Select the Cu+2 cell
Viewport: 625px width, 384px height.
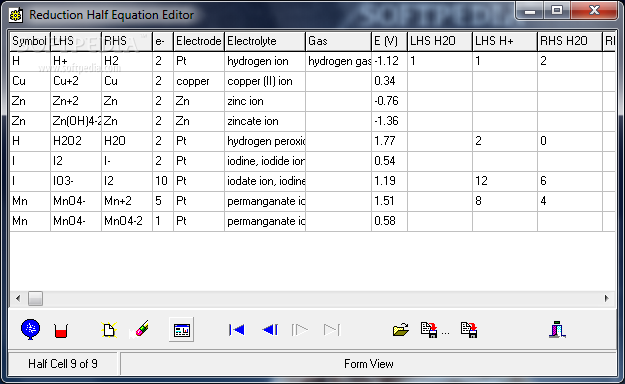(76, 81)
